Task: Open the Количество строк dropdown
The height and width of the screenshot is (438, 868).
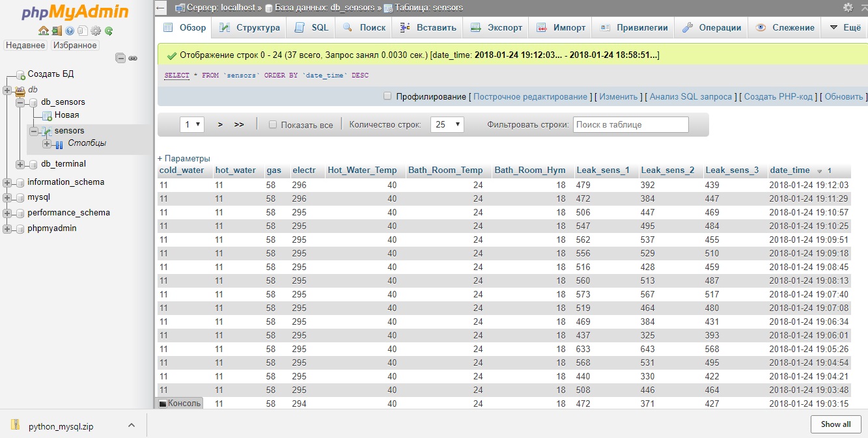Action: point(447,124)
